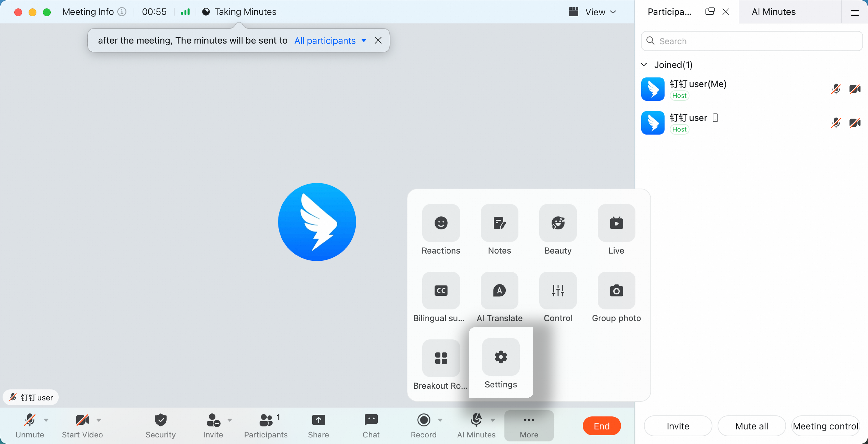Screen dimensions: 868x444
Task: Click the More toolbar button
Action: (529, 426)
